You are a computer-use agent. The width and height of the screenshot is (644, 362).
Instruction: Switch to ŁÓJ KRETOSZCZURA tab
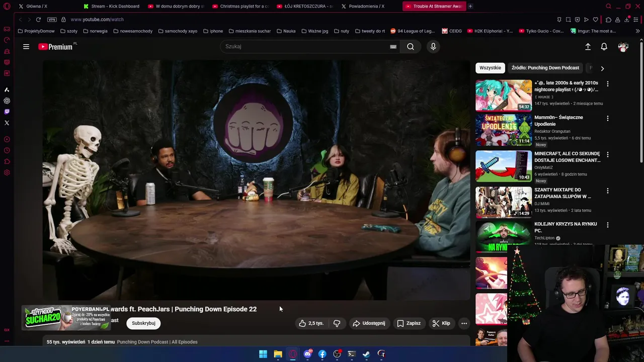[x=305, y=7]
